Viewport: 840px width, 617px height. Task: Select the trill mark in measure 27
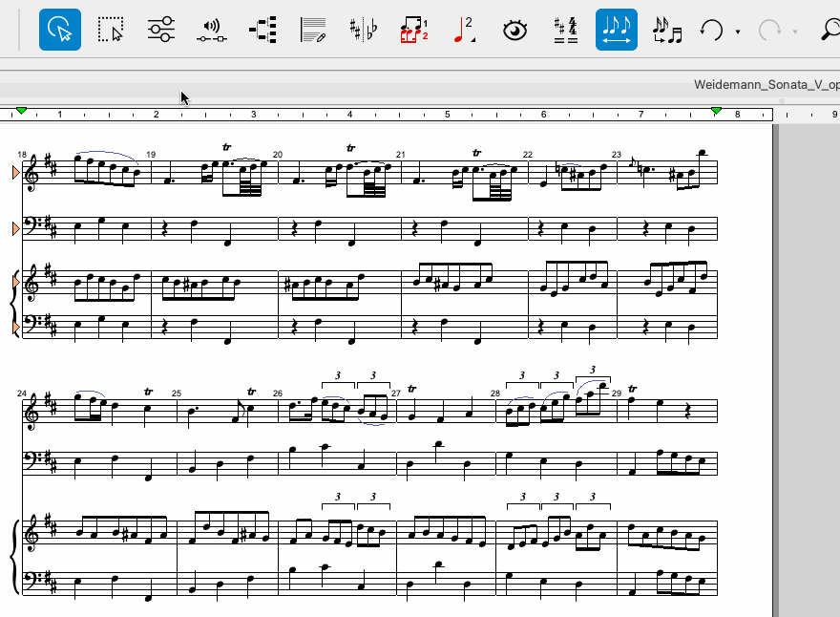point(411,389)
